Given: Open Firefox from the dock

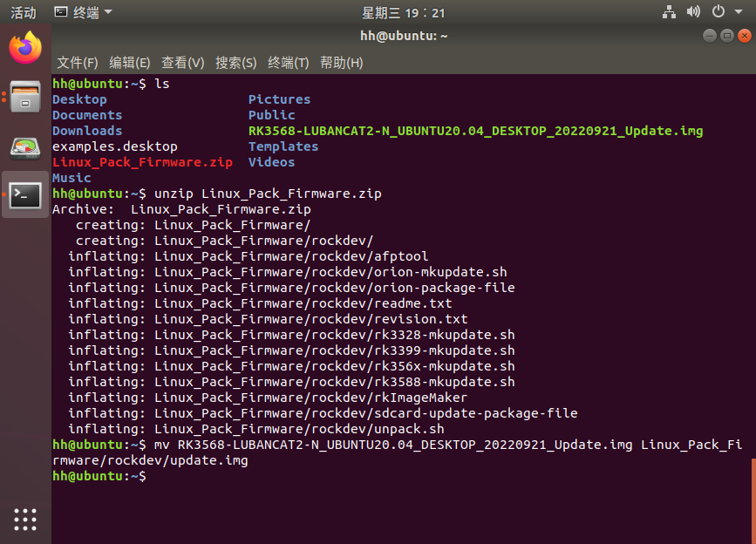Looking at the screenshot, I should click(x=24, y=48).
